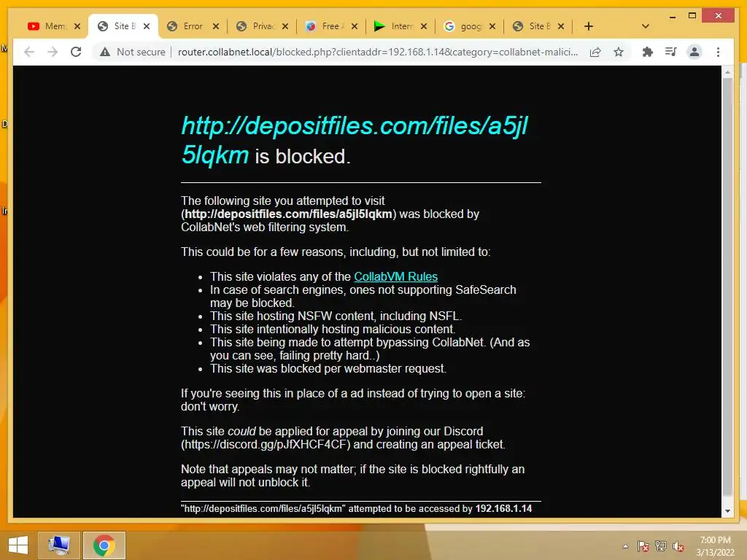Open the Chrome profile avatar
The image size is (747, 560).
(694, 52)
